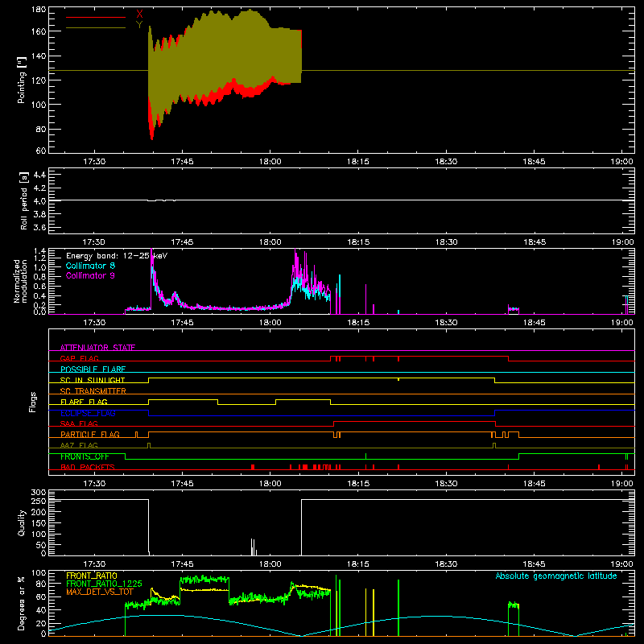Click the 150 tick on Quality axis
The width and height of the screenshot is (644, 644).
[x=39, y=523]
